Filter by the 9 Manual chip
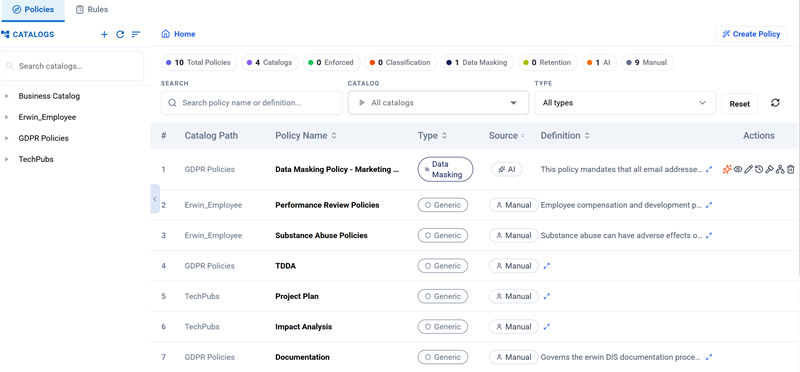This screenshot has height=372, width=800. coord(647,62)
